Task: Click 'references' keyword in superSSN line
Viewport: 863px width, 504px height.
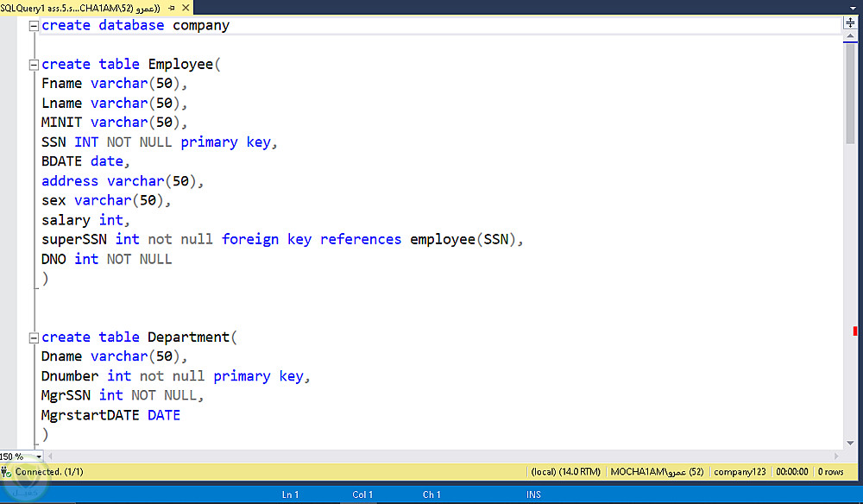Action: pos(361,239)
